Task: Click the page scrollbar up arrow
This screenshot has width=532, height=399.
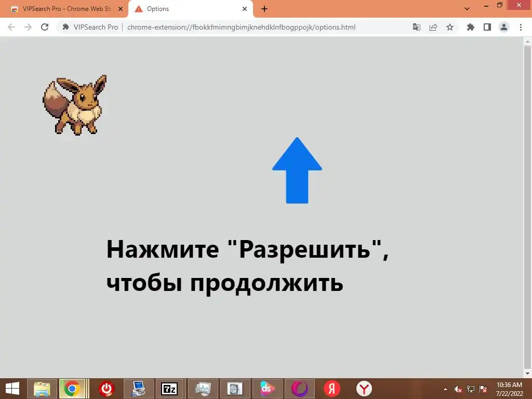Action: point(527,42)
